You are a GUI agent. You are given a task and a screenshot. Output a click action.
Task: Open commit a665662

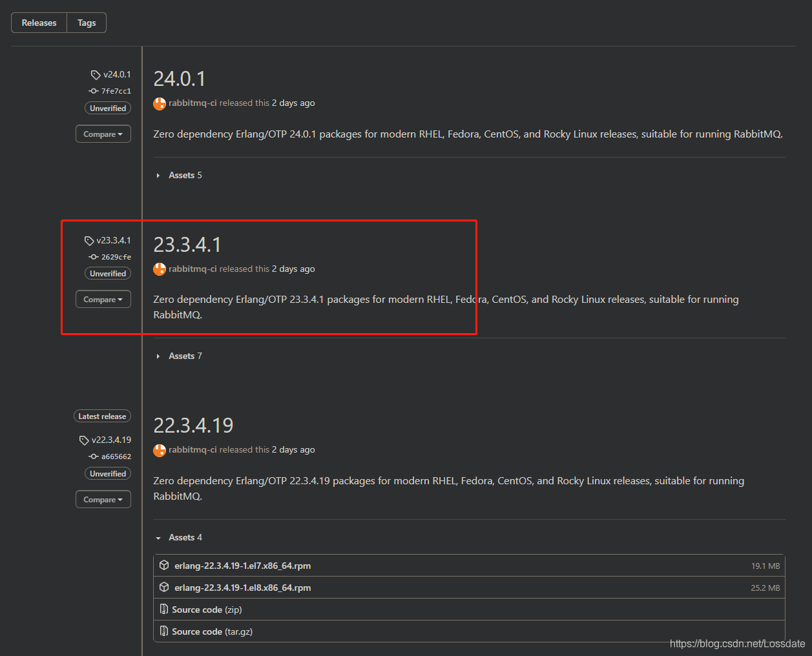pos(116,456)
